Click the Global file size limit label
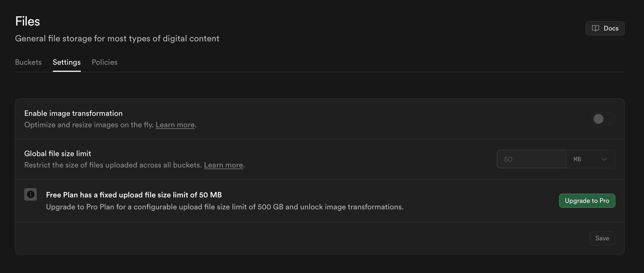 tap(58, 154)
